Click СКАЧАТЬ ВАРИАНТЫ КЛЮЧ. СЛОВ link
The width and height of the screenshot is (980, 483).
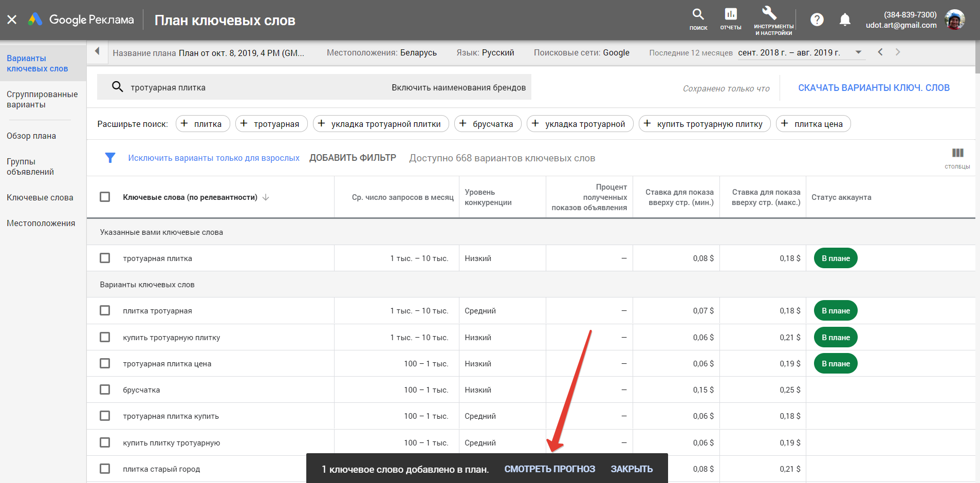(x=874, y=88)
